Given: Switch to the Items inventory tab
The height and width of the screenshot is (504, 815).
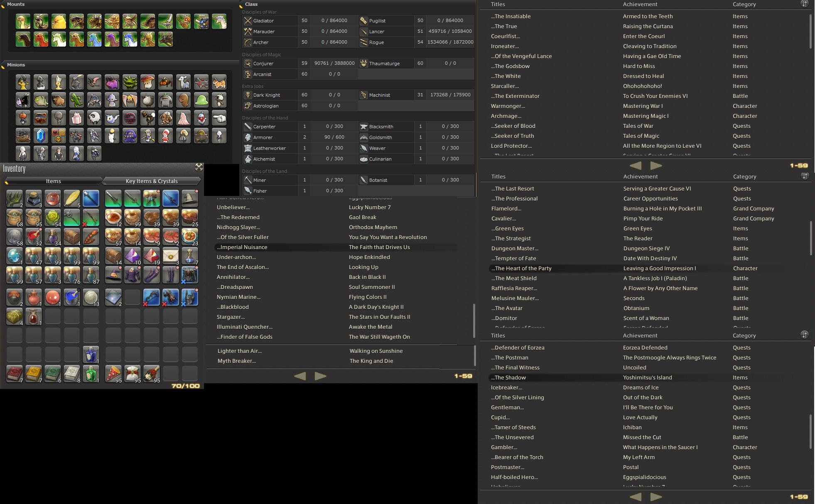Looking at the screenshot, I should (53, 181).
